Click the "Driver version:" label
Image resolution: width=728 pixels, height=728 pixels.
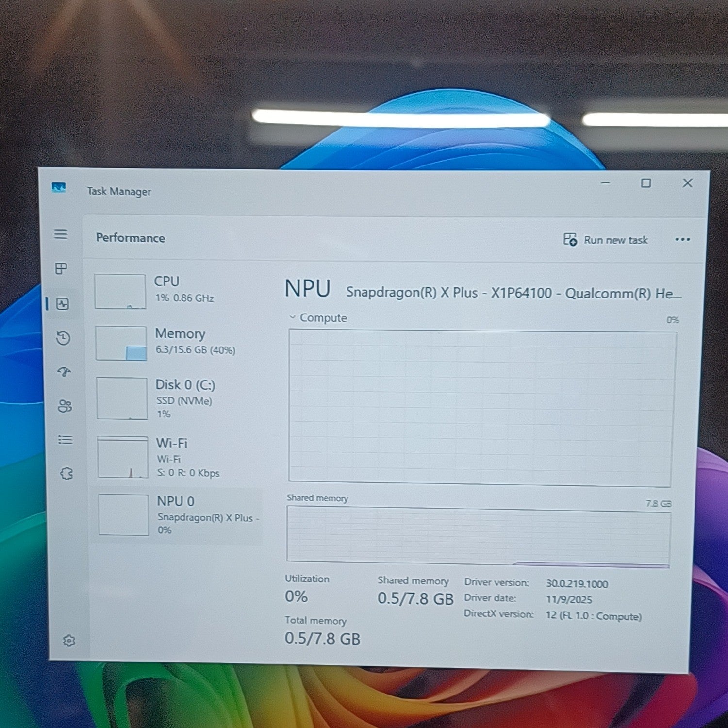496,582
